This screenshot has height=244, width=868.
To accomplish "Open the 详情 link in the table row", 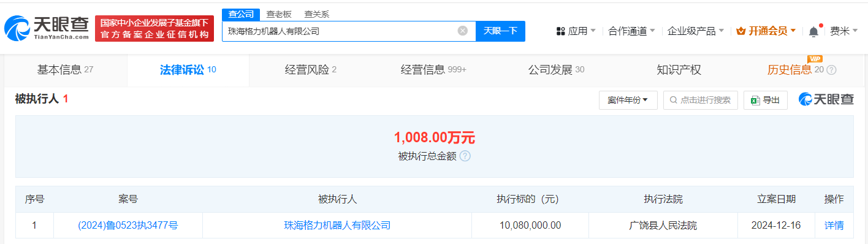I will coord(834,226).
